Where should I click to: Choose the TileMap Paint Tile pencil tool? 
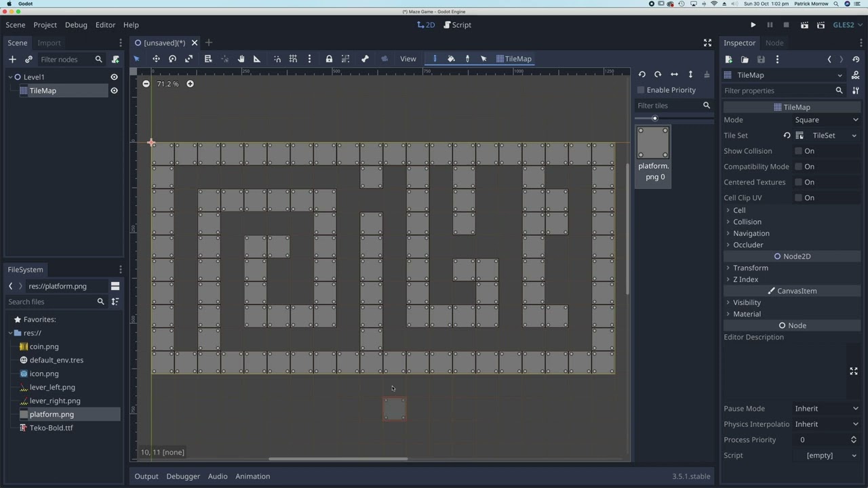pyautogui.click(x=435, y=59)
